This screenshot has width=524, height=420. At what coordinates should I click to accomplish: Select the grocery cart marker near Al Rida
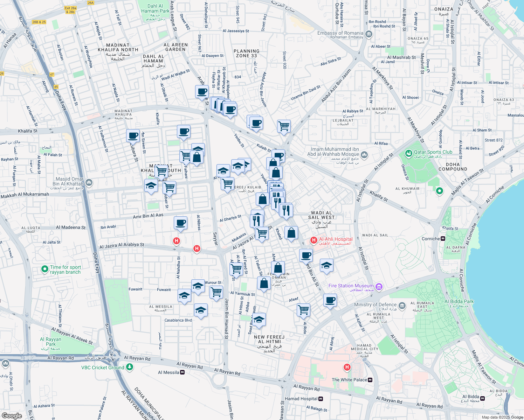click(x=303, y=311)
